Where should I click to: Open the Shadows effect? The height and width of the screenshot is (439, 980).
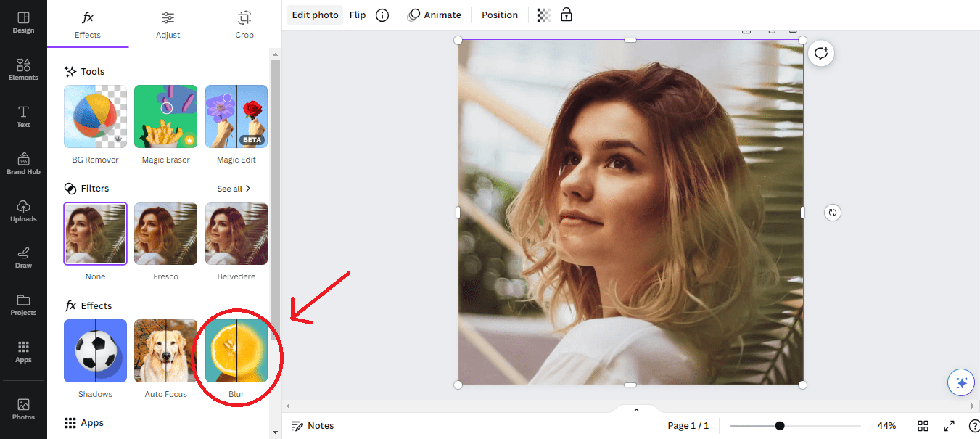95,350
